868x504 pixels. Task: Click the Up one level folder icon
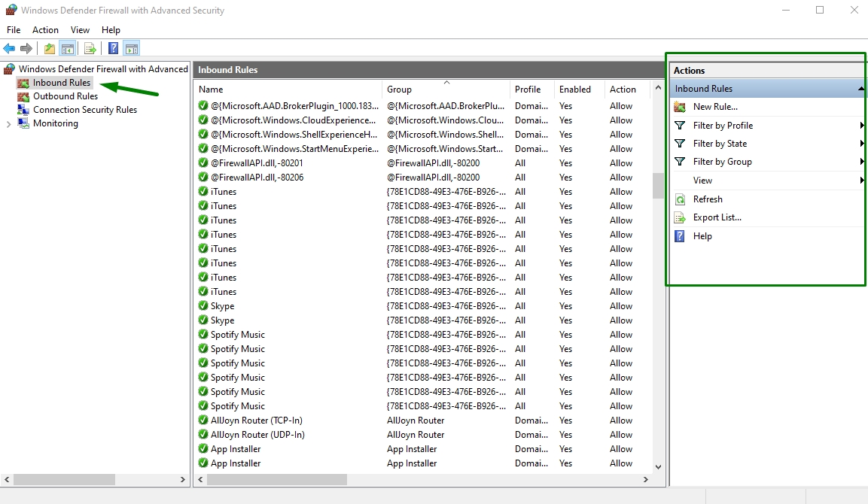point(50,49)
